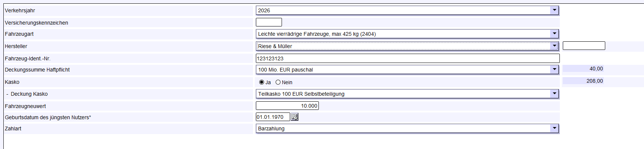Open the Verkehrsjahr dropdown showing 2026
This screenshot has height=149, width=644.
pos(407,10)
